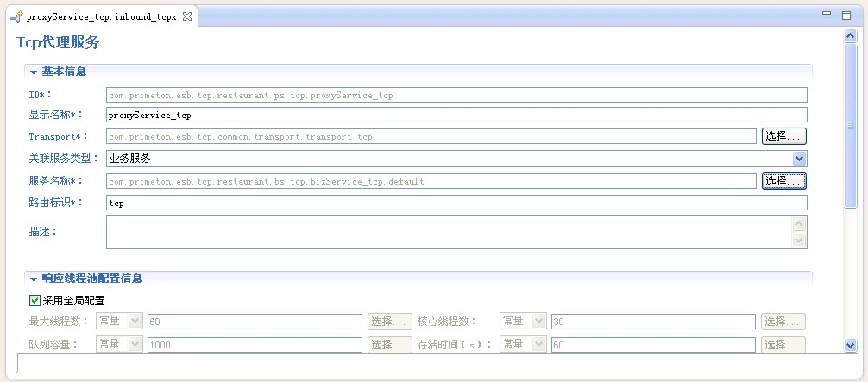
Task: Maximize the editor panel
Action: [x=848, y=15]
